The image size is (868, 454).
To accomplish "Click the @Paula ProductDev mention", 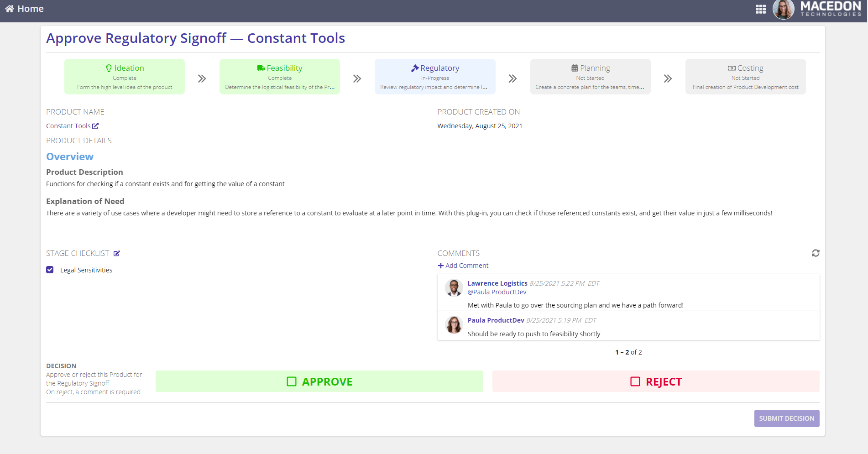I will coord(497,292).
